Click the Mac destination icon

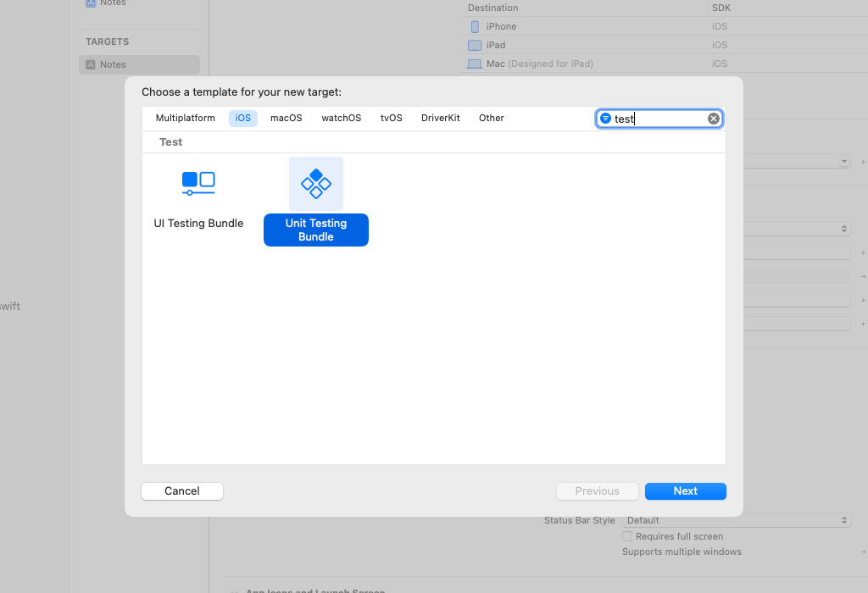[x=475, y=64]
